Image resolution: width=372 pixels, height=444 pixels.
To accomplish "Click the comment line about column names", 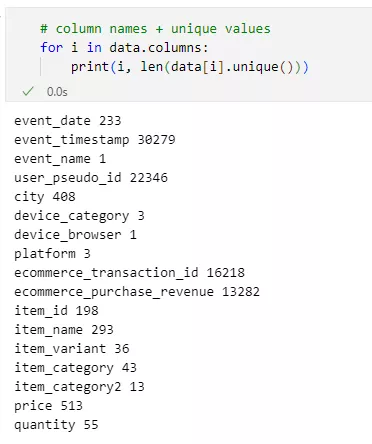I will click(155, 29).
